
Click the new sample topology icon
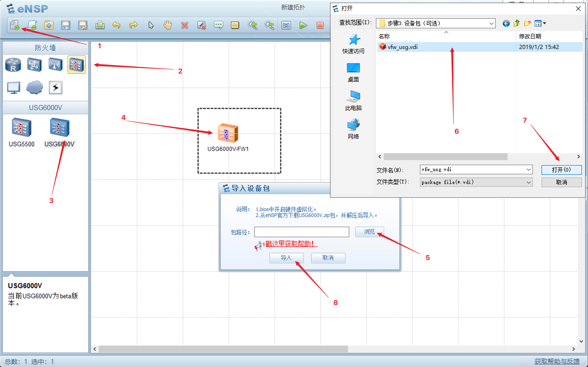click(32, 25)
